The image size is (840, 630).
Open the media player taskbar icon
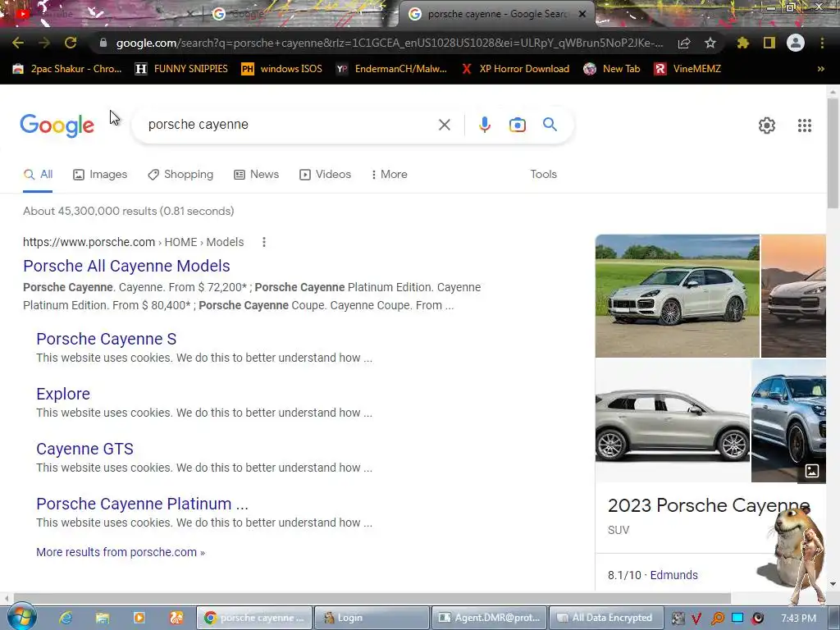coord(139,618)
